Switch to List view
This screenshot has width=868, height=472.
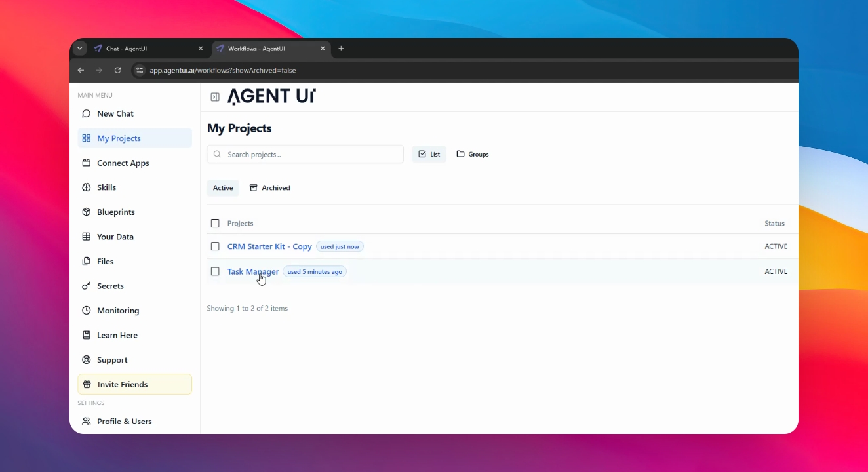(x=429, y=154)
